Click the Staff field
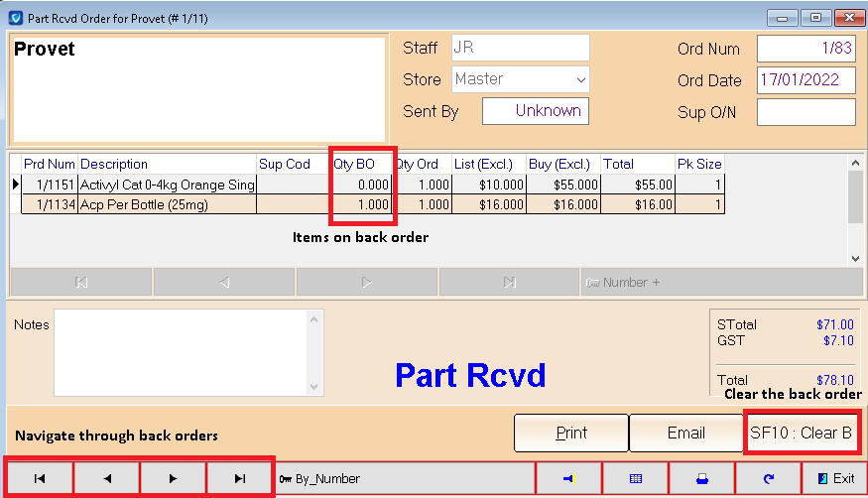 tap(521, 48)
